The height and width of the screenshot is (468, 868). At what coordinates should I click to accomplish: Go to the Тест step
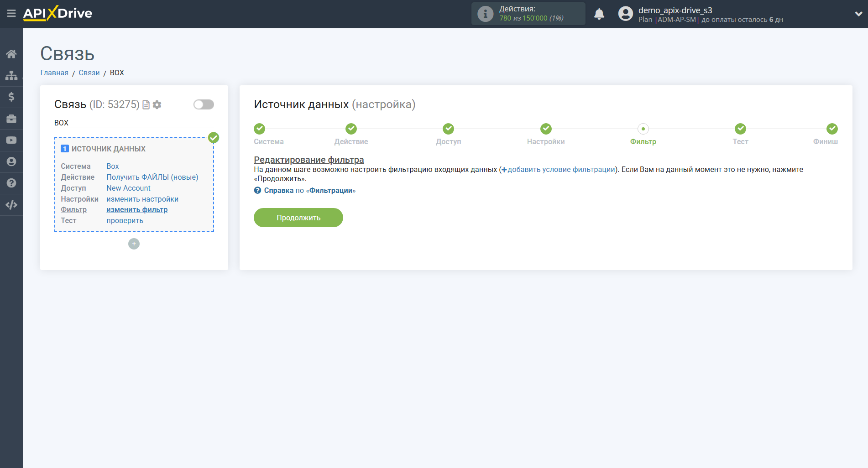coord(740,129)
